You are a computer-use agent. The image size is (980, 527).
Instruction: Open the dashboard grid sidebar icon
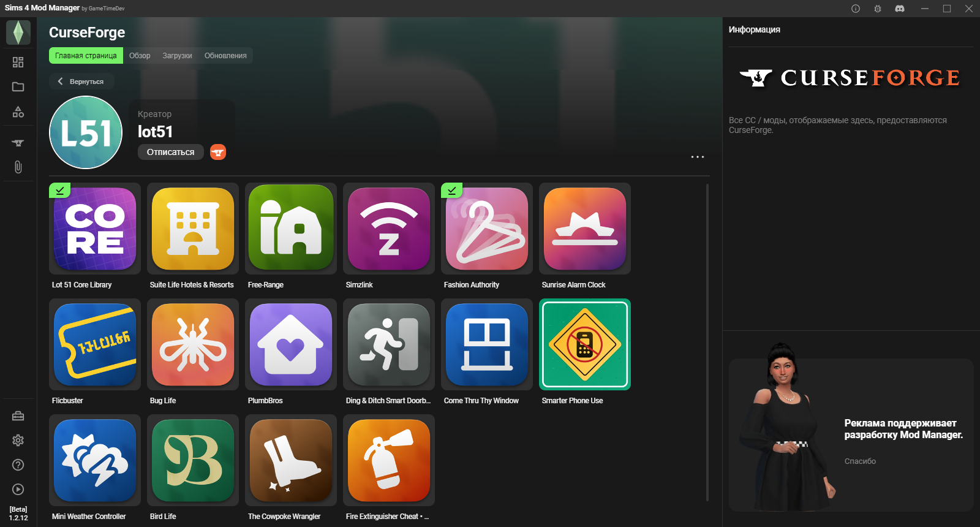[18, 63]
